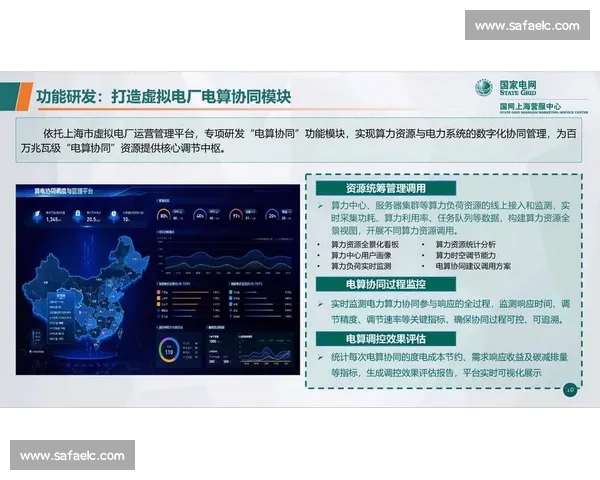
Task: Click the State Grid globe logo
Action: (x=484, y=88)
